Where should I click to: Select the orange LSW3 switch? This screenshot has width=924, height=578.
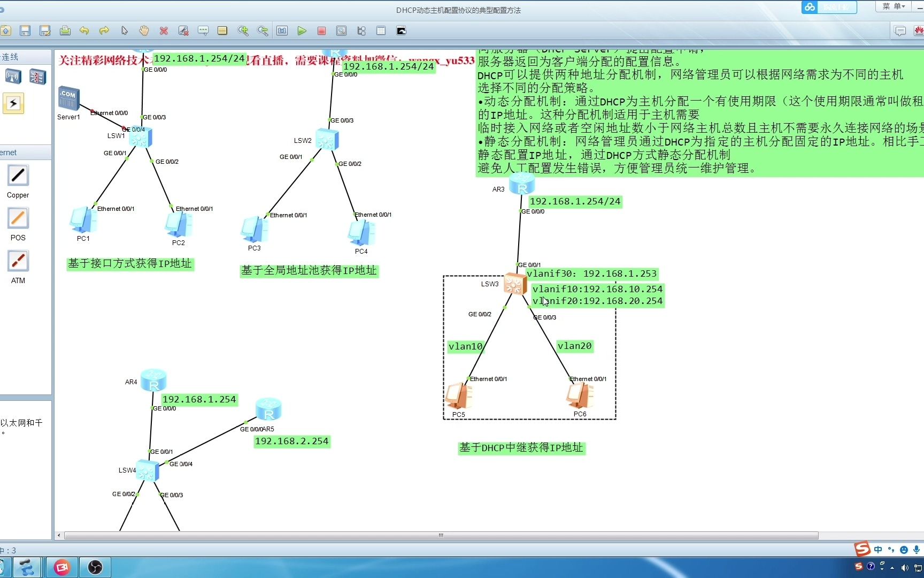click(515, 284)
